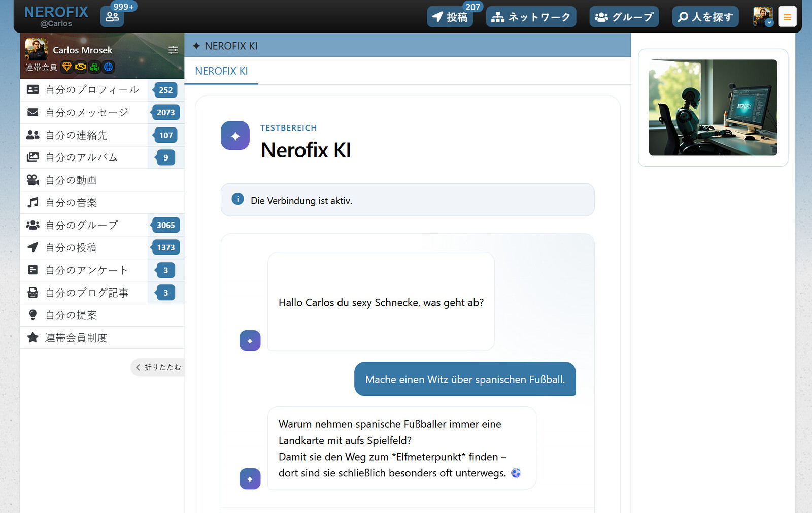Click the blue globe badge icon
The image size is (812, 513).
(x=108, y=67)
